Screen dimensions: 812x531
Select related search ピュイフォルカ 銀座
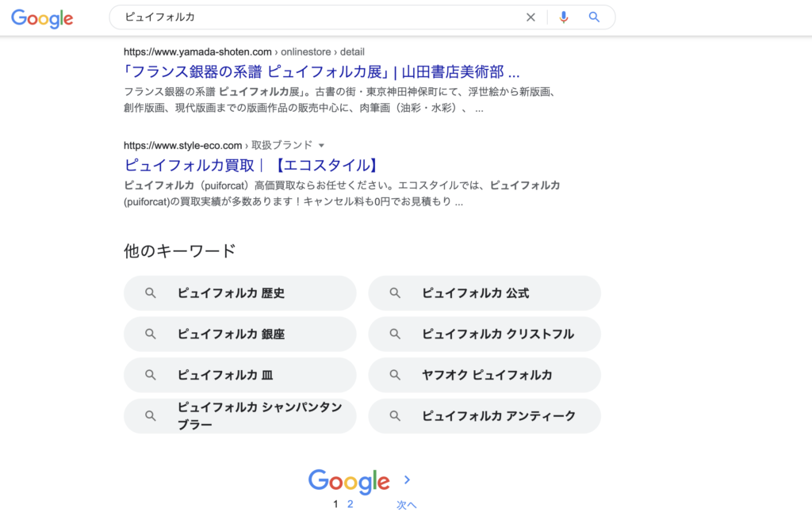pos(231,334)
